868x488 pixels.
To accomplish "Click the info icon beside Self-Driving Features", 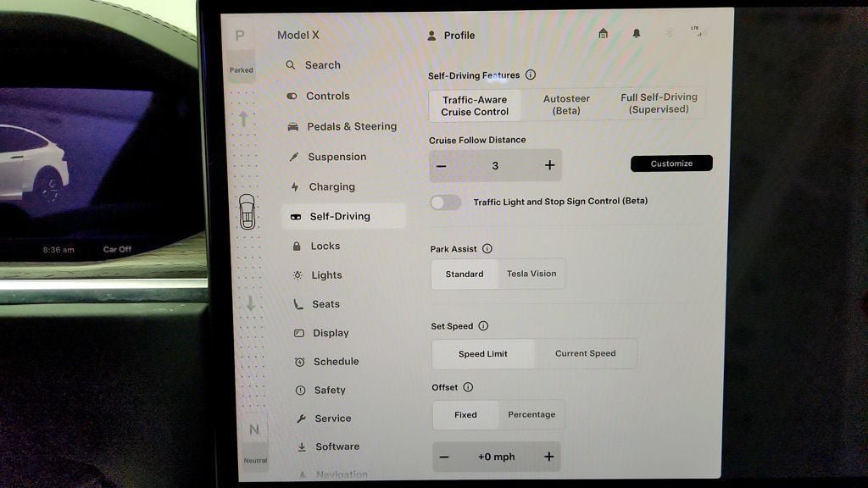I will pyautogui.click(x=531, y=75).
